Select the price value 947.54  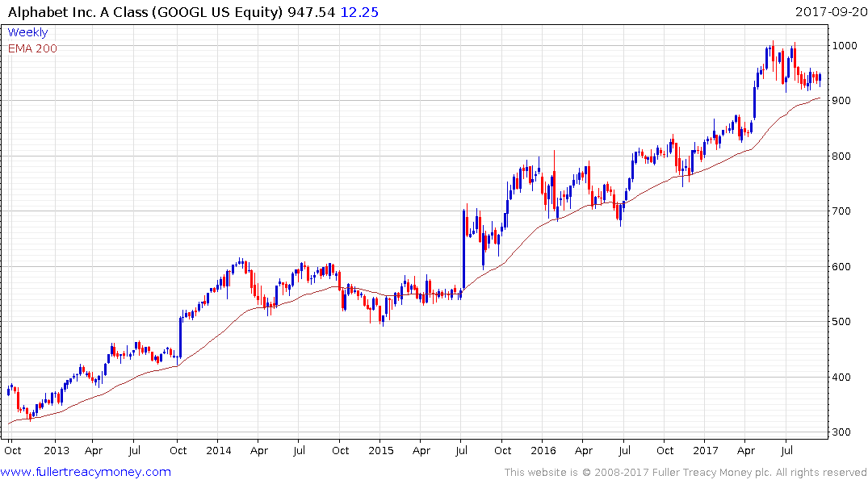coord(311,12)
